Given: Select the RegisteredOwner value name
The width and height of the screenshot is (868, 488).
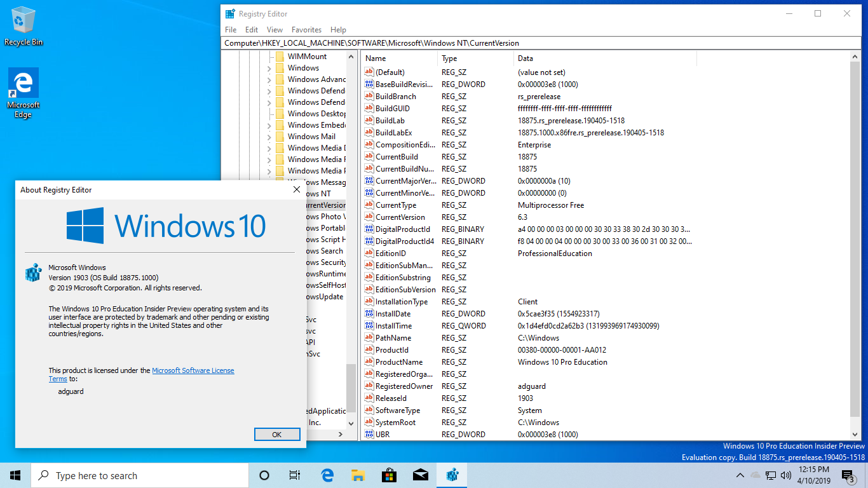Looking at the screenshot, I should click(404, 386).
